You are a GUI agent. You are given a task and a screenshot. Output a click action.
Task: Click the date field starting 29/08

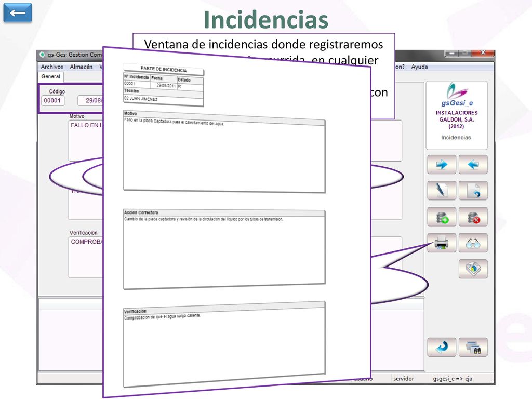tap(90, 100)
